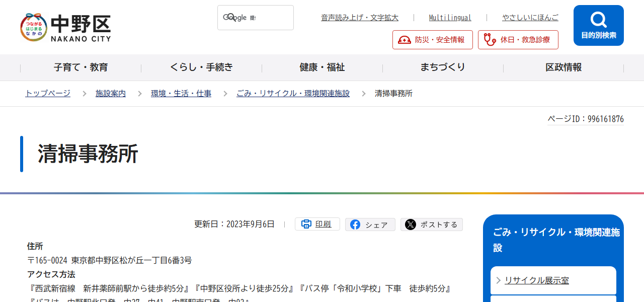Click the Facebook icon on シェア button

[x=355, y=224]
